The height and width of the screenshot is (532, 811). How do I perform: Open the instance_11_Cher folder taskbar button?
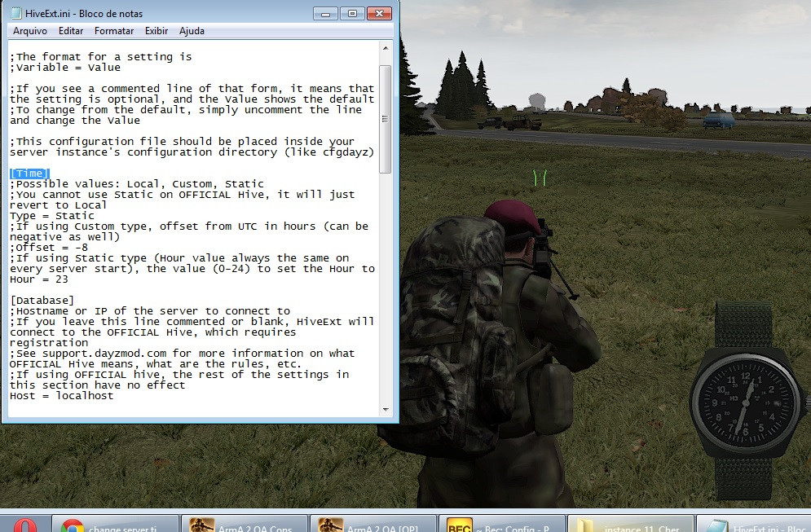click(x=631, y=524)
